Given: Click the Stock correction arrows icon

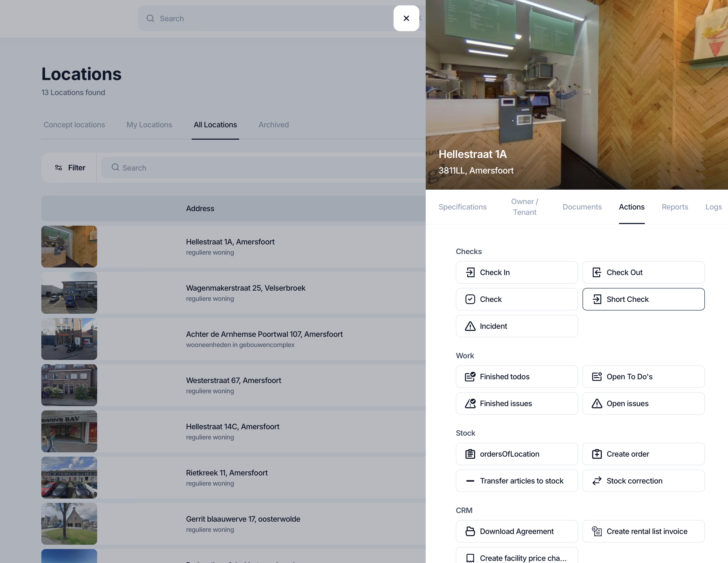Looking at the screenshot, I should click(597, 481).
